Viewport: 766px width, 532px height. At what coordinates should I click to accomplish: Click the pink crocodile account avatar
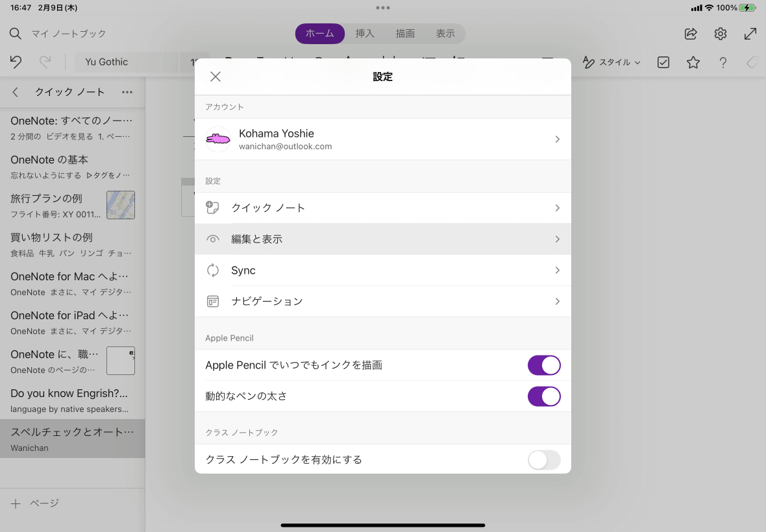tap(218, 139)
